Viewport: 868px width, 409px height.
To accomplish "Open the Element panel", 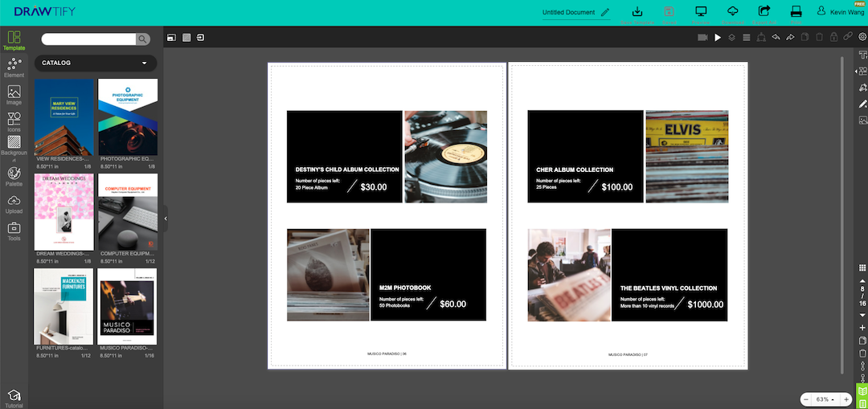I will pyautogui.click(x=14, y=68).
